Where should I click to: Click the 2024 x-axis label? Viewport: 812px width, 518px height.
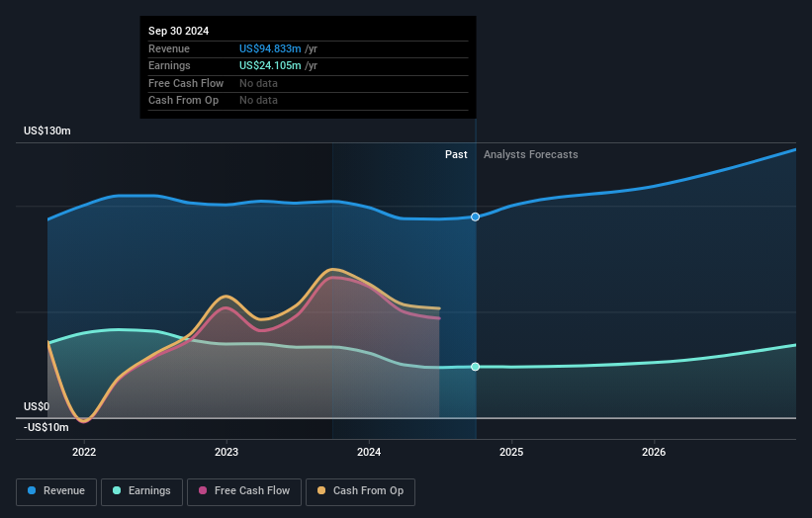tap(369, 453)
